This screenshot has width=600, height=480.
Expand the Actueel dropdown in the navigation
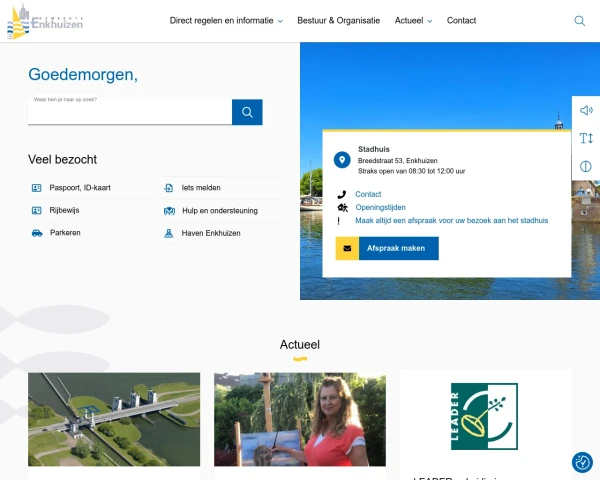414,21
